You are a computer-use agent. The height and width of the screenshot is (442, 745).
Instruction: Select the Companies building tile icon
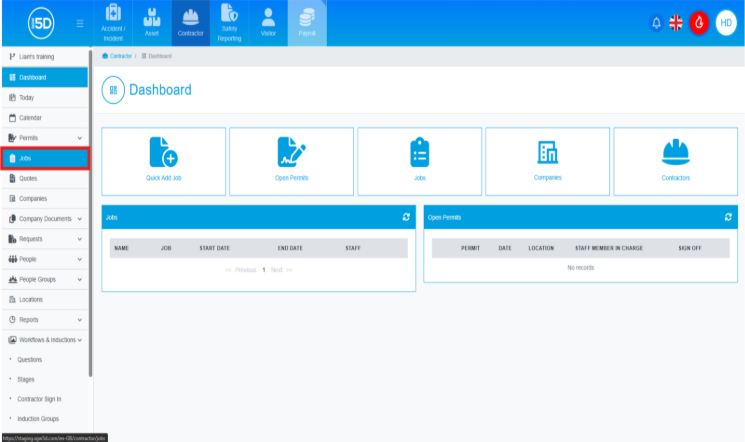click(547, 152)
